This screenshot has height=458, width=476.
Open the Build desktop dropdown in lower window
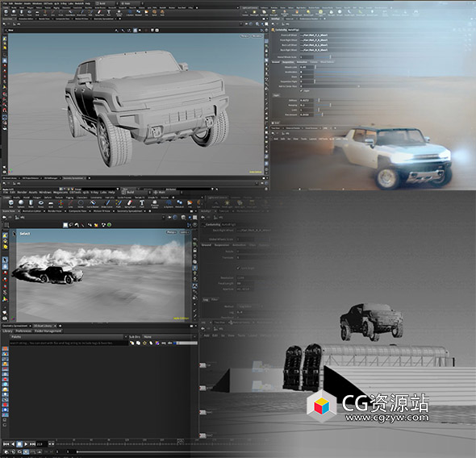tap(136, 192)
